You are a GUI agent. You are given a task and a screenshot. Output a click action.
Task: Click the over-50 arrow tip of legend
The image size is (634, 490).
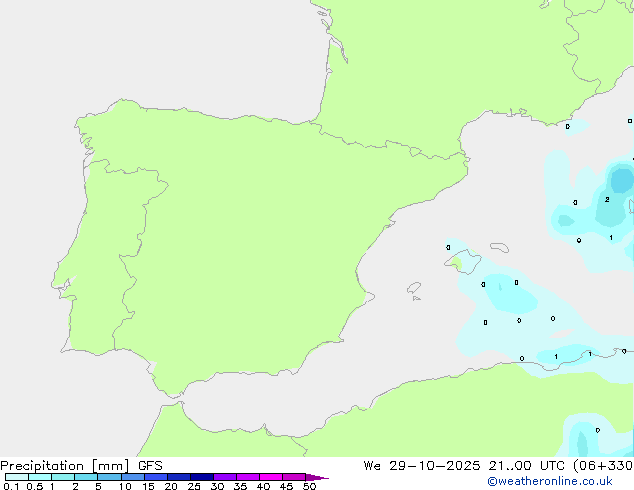317,477
